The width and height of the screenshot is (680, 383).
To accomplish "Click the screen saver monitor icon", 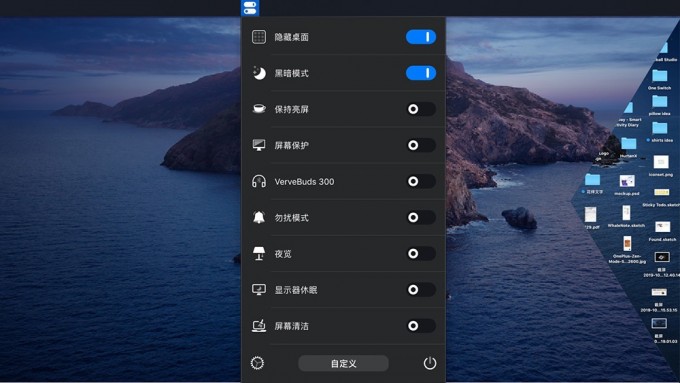I will pyautogui.click(x=259, y=145).
